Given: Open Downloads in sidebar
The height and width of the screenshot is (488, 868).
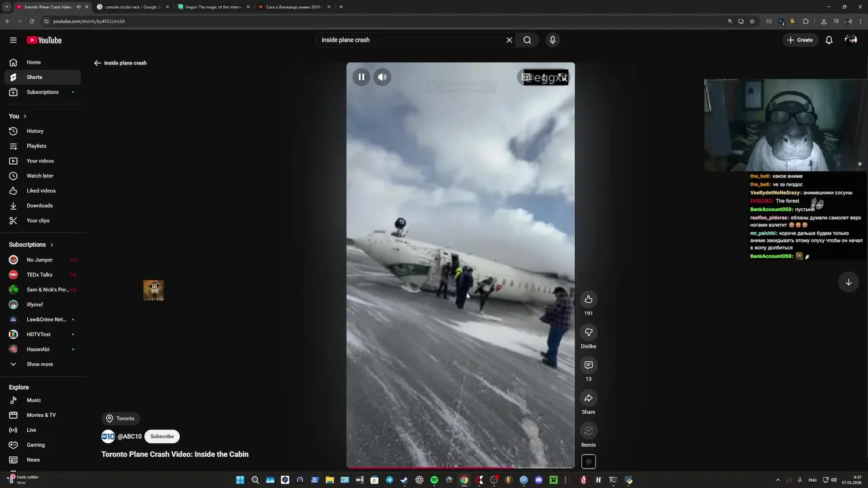Looking at the screenshot, I should tap(43, 205).
